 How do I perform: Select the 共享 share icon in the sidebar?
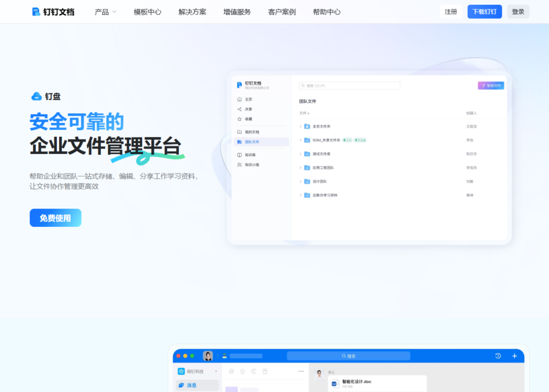(240, 109)
